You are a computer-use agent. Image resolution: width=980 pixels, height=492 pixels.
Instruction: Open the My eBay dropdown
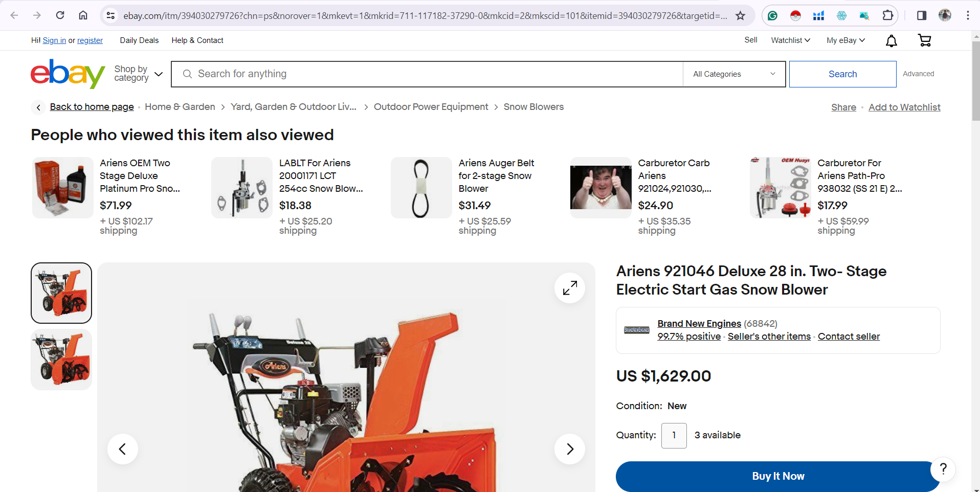tap(845, 40)
